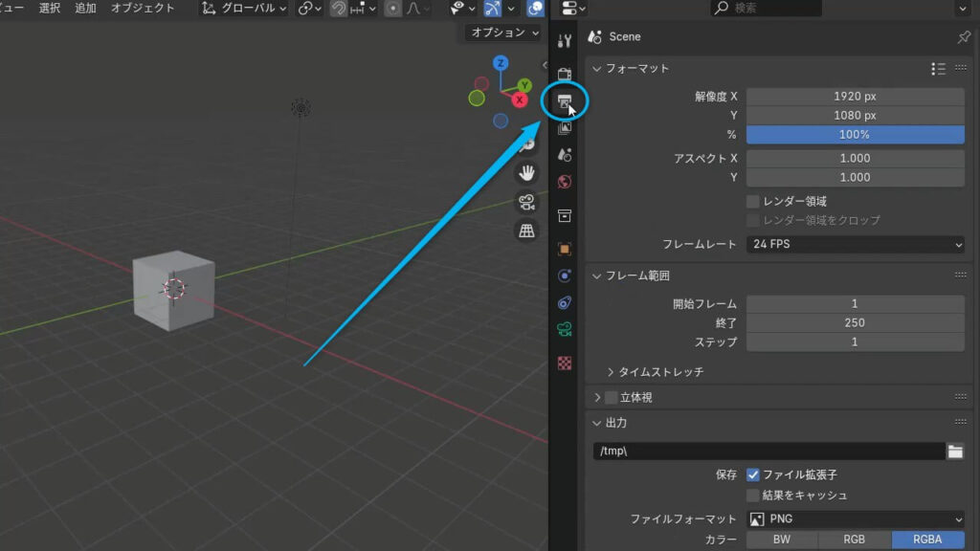Open format presets list icon
This screenshot has height=551, width=980.
point(938,69)
